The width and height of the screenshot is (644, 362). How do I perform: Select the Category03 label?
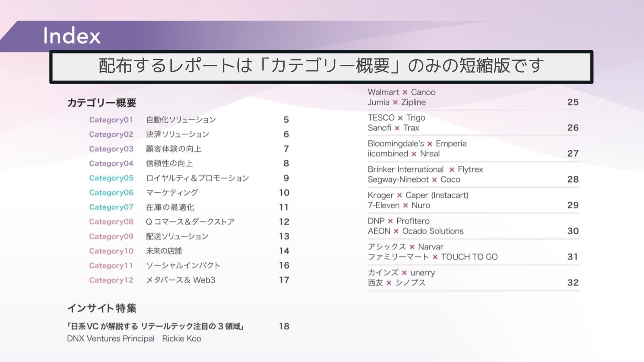pos(111,149)
